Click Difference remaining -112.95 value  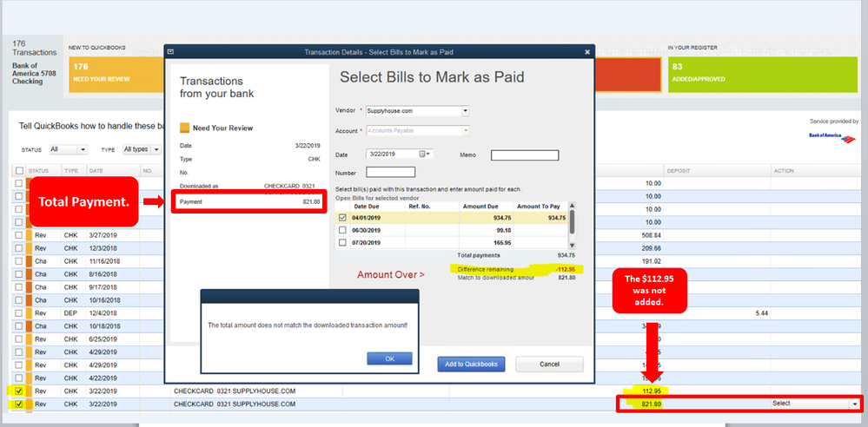pos(565,269)
